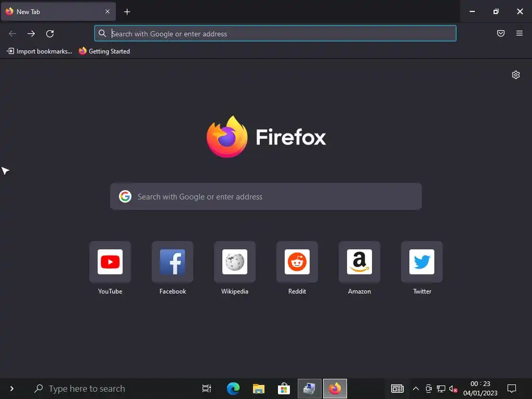
Task: Open Microsoft Edge from taskbar
Action: pyautogui.click(x=233, y=389)
